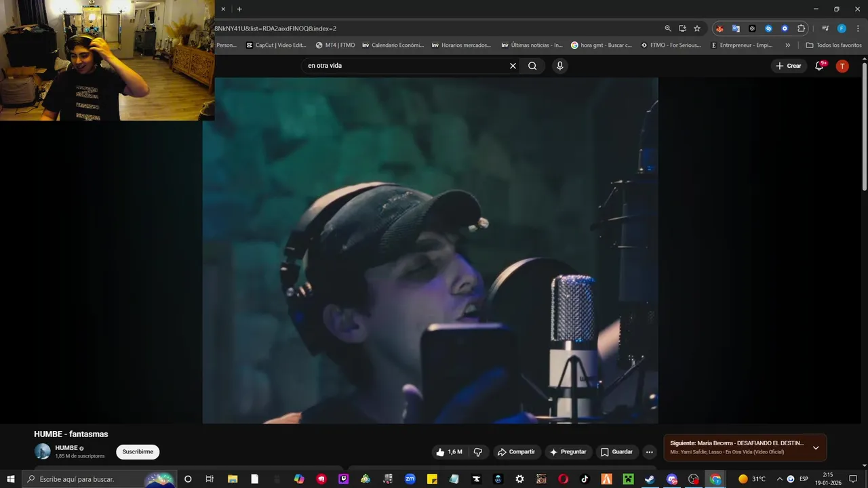This screenshot has width=868, height=488.
Task: Open the Entrepreneur bookmark
Action: (741, 45)
